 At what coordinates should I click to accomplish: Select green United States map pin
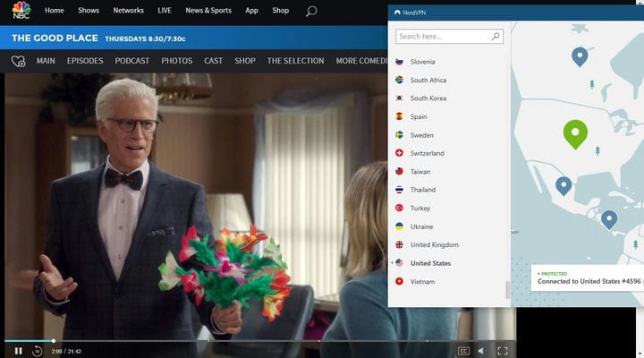point(575,133)
